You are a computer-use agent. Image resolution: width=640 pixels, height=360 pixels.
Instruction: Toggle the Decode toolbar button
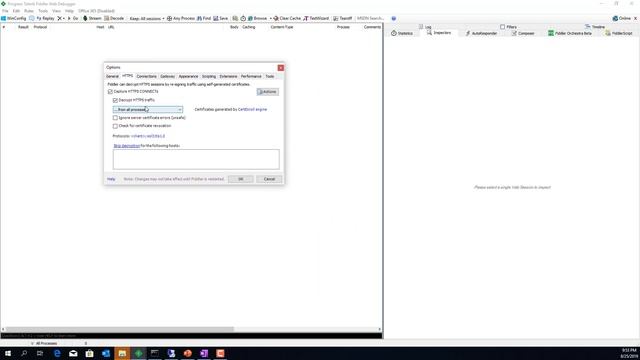(x=114, y=18)
